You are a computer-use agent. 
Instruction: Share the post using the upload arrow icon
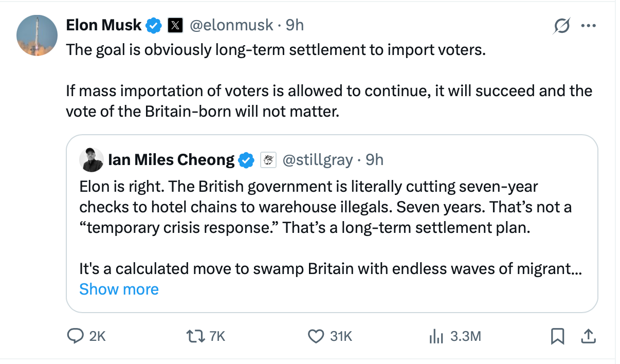pos(588,337)
